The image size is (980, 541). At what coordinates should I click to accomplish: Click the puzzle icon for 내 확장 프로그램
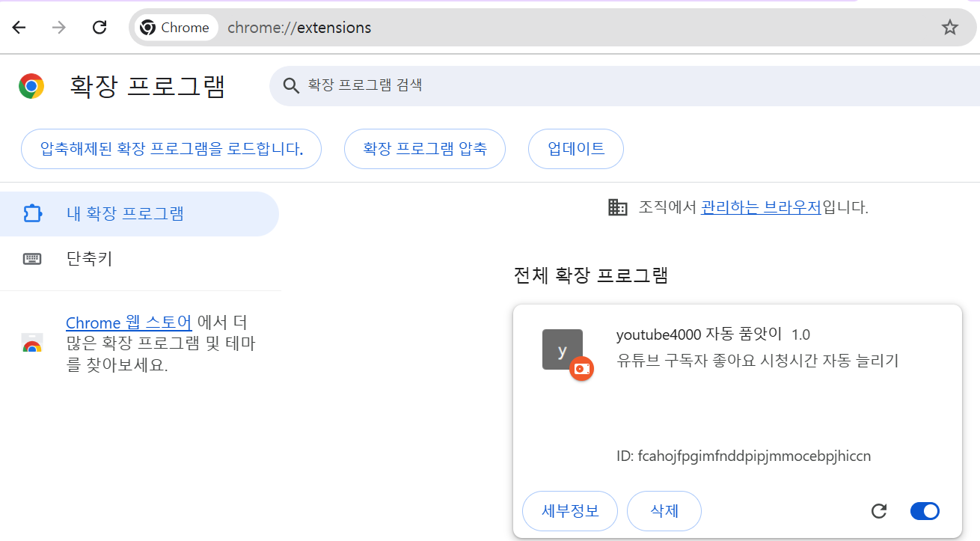32,214
